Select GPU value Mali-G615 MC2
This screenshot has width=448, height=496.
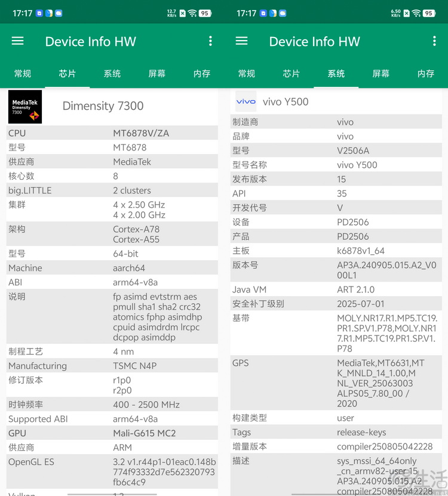coord(145,433)
